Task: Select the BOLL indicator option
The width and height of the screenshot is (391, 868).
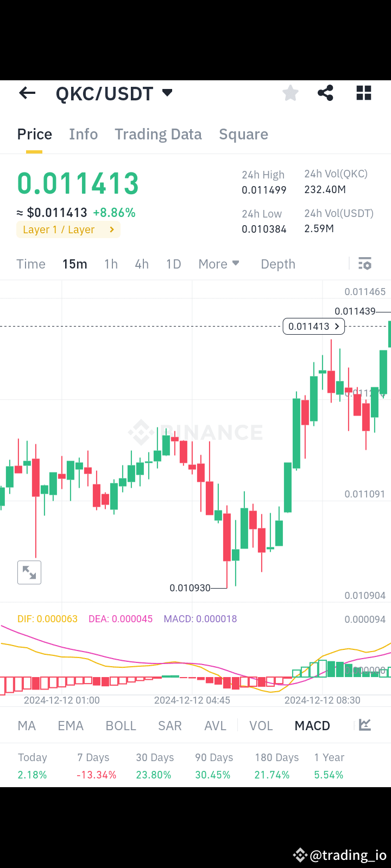Action: (121, 725)
